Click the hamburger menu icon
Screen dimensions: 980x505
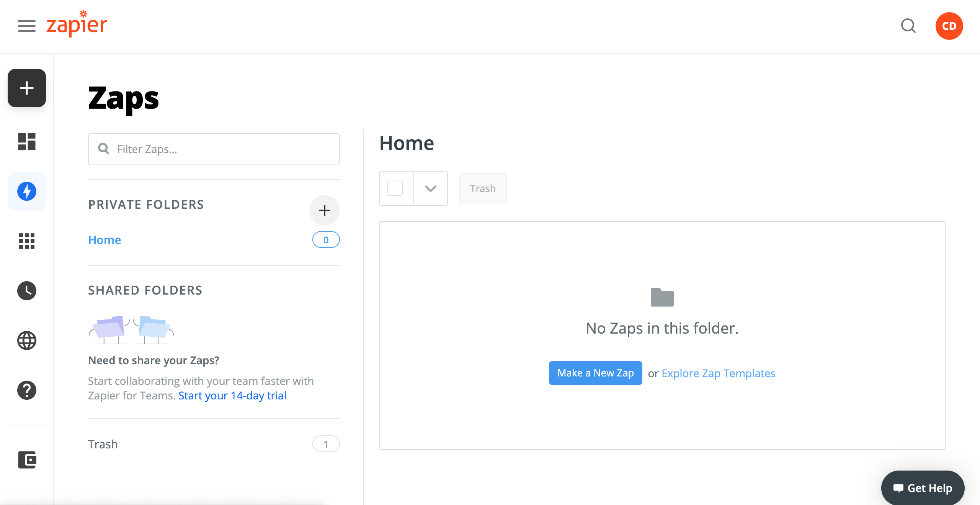coord(26,26)
